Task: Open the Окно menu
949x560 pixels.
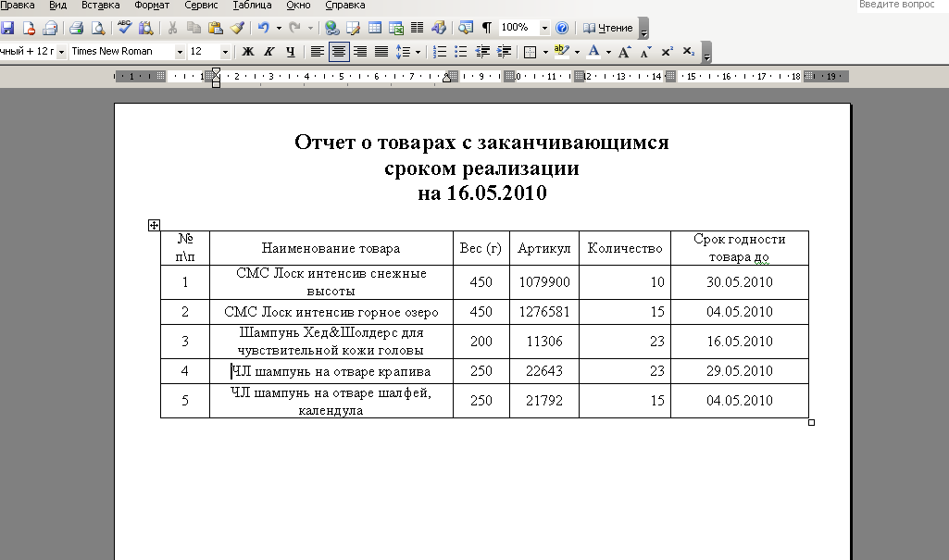Action: (298, 6)
